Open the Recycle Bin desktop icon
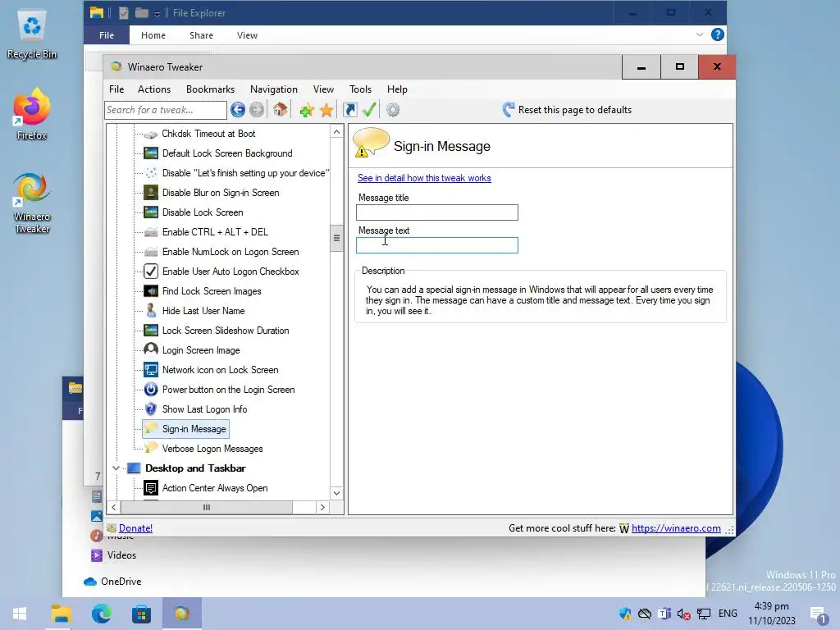The height and width of the screenshot is (630, 840). click(32, 34)
